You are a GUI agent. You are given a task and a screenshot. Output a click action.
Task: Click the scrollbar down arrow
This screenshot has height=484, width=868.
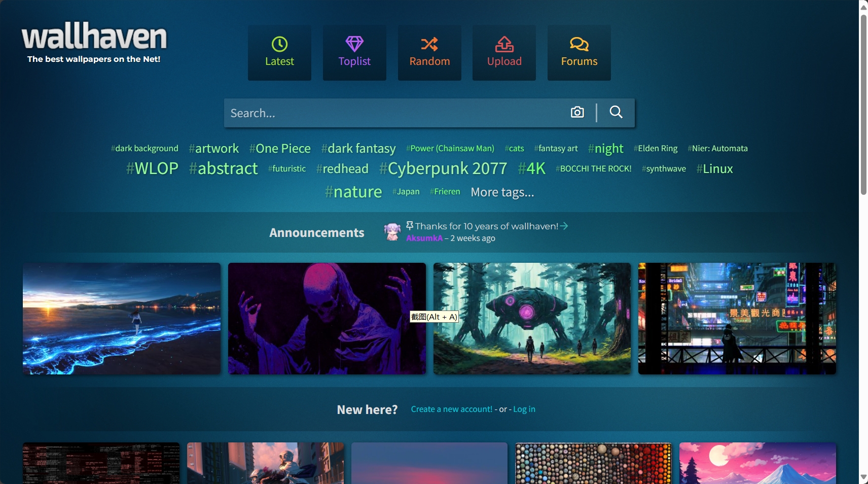tap(863, 477)
